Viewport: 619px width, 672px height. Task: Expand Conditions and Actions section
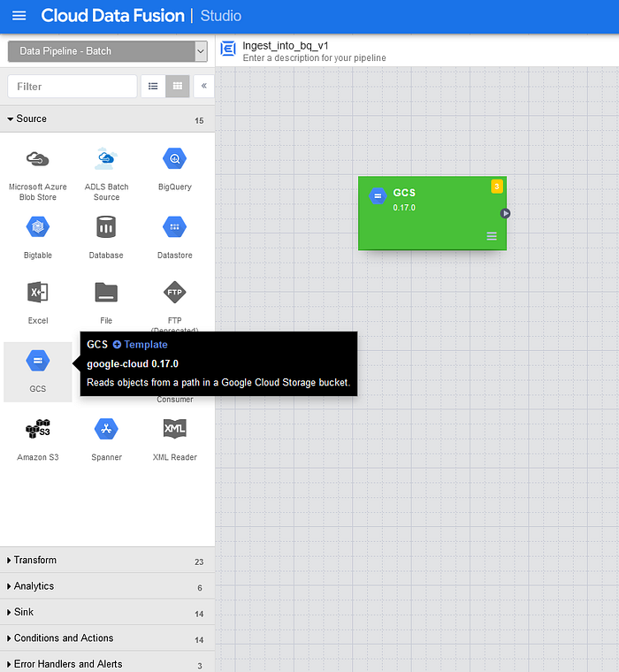(x=107, y=638)
